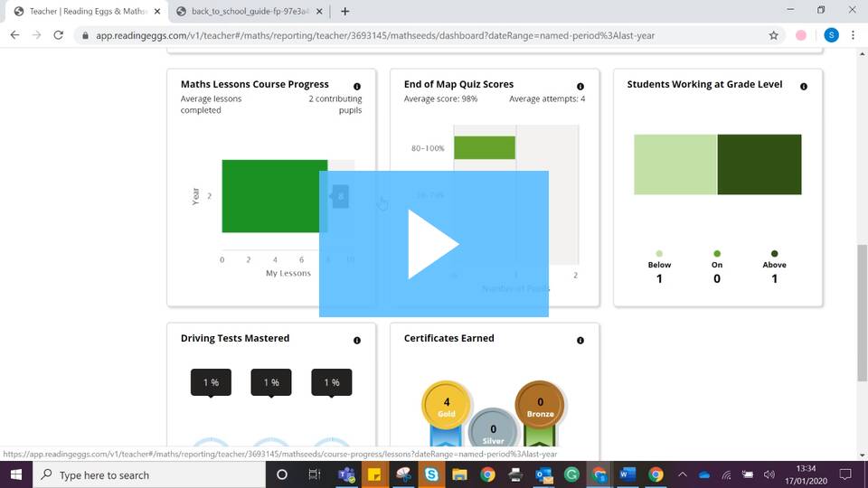Open Skype from the taskbar

(x=431, y=474)
